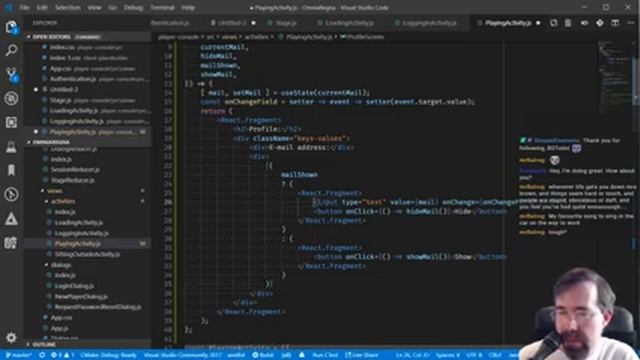Screen dimensions: 640x360
Task: Click the circular compass icon in the activity bar
Action: [x=11, y=194]
